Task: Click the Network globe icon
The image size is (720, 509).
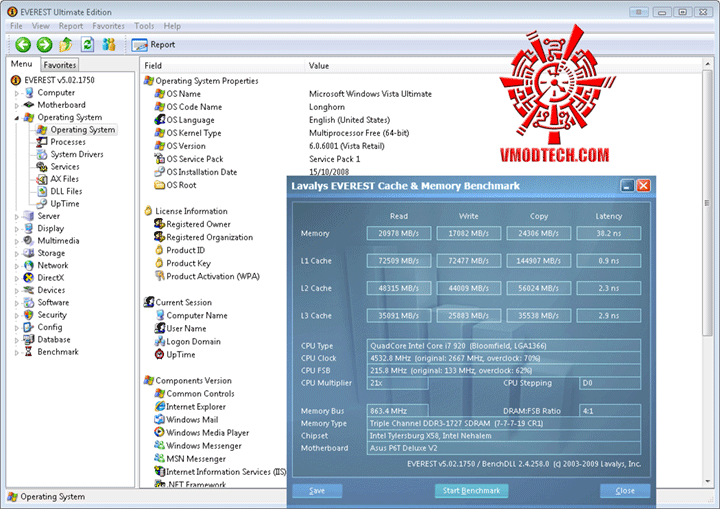Action: coord(29,266)
